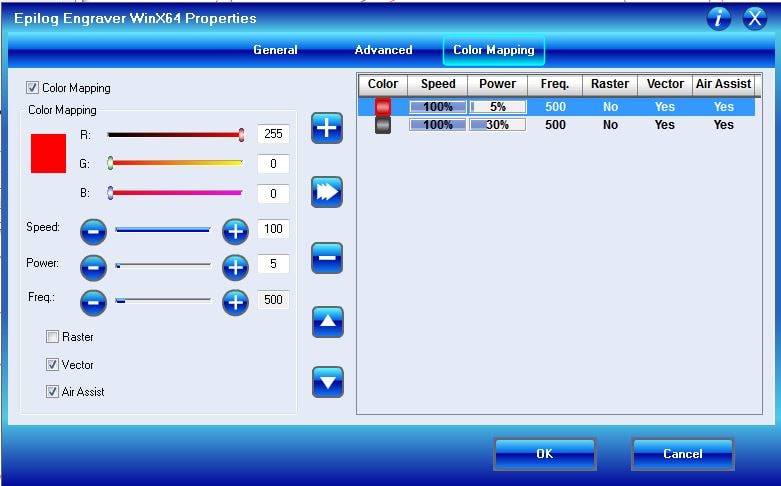The image size is (781, 486).
Task: Click the B value input field
Action: click(273, 194)
